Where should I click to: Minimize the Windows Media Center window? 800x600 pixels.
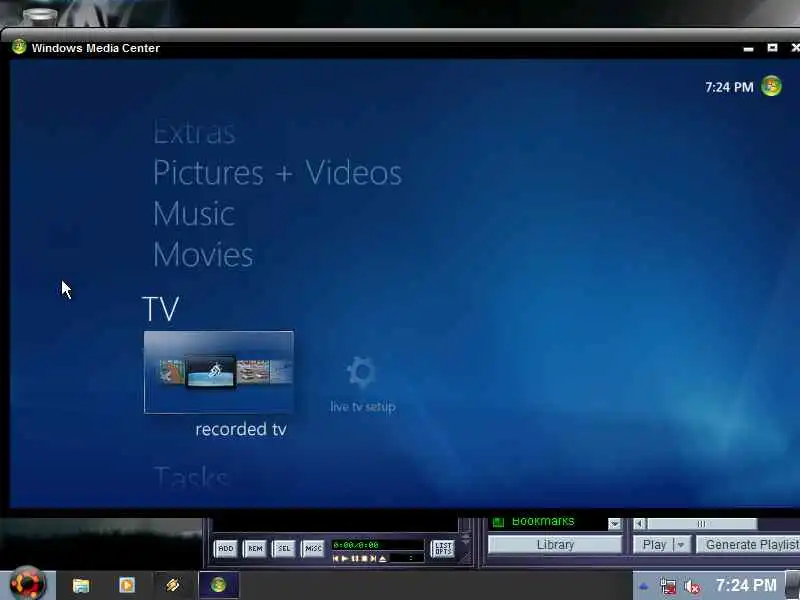(x=748, y=48)
